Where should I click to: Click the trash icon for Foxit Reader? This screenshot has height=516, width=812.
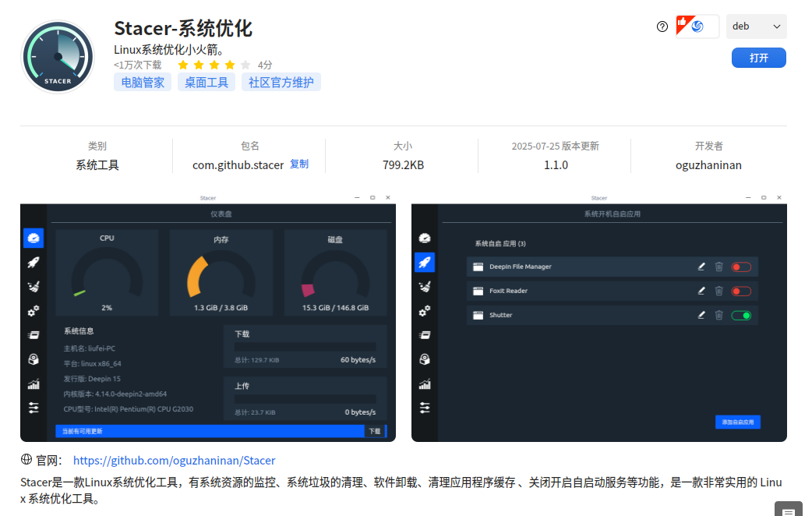pos(718,292)
